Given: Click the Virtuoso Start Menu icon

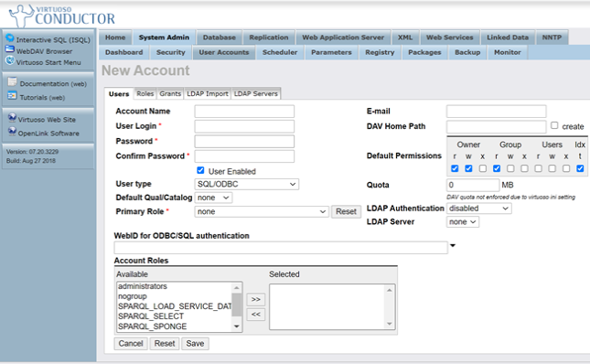Looking at the screenshot, I should tap(10, 60).
